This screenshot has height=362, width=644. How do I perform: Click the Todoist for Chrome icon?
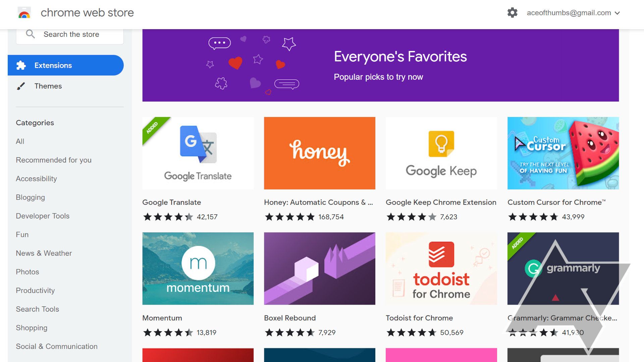tap(441, 268)
